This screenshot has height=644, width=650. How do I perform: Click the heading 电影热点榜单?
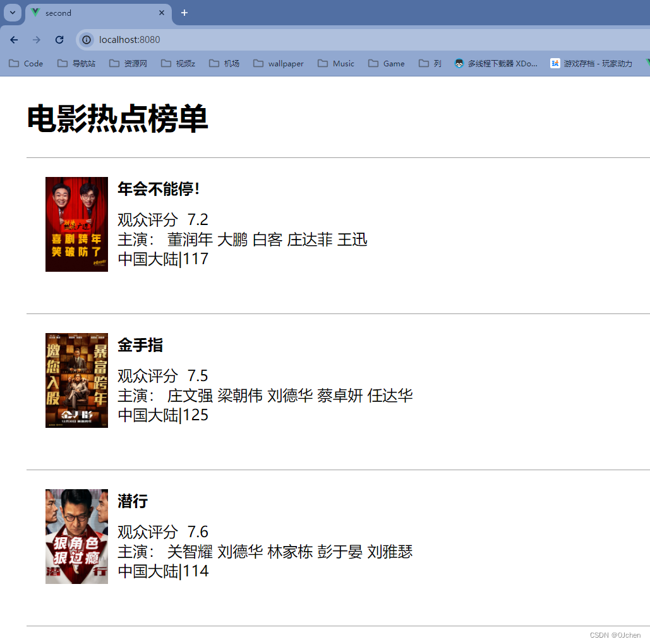117,119
